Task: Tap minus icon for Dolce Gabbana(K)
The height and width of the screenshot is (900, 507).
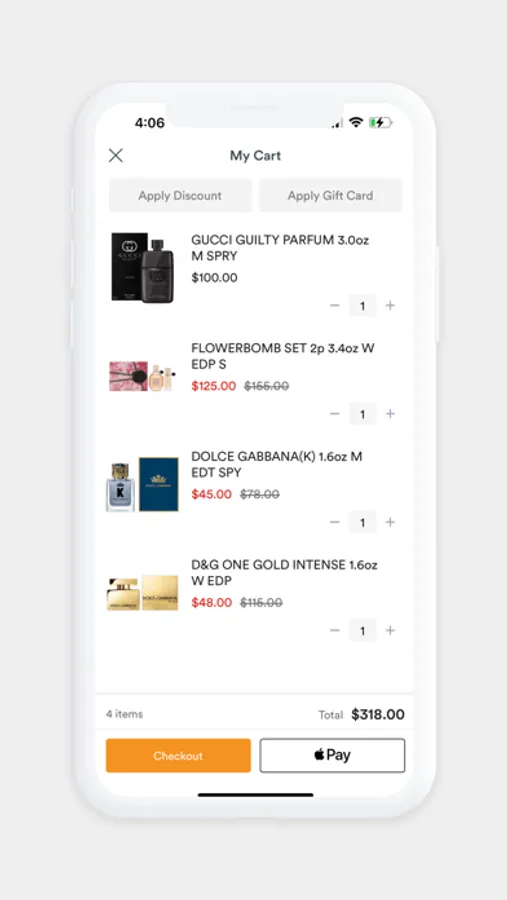Action: point(335,522)
